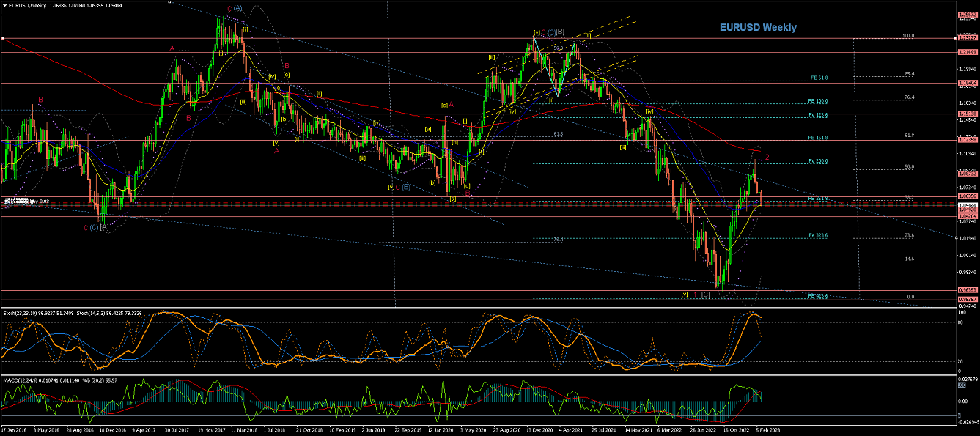Select the 1.21689 price level tag

[968, 52]
